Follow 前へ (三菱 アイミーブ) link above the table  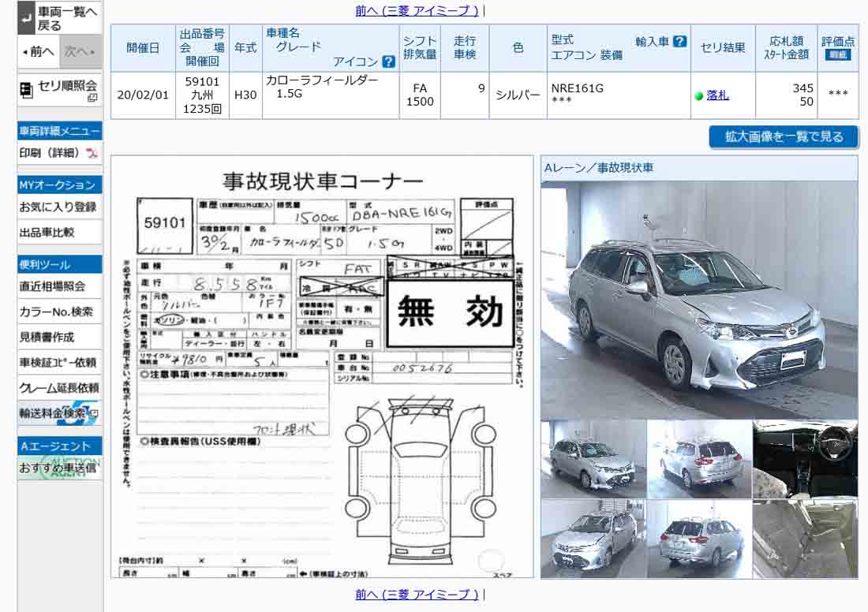tap(417, 10)
